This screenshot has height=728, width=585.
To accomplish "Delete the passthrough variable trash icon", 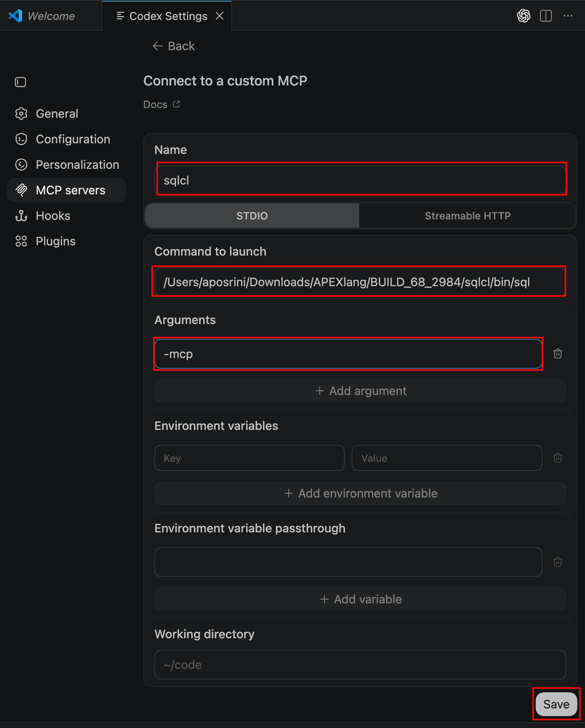I will [558, 562].
